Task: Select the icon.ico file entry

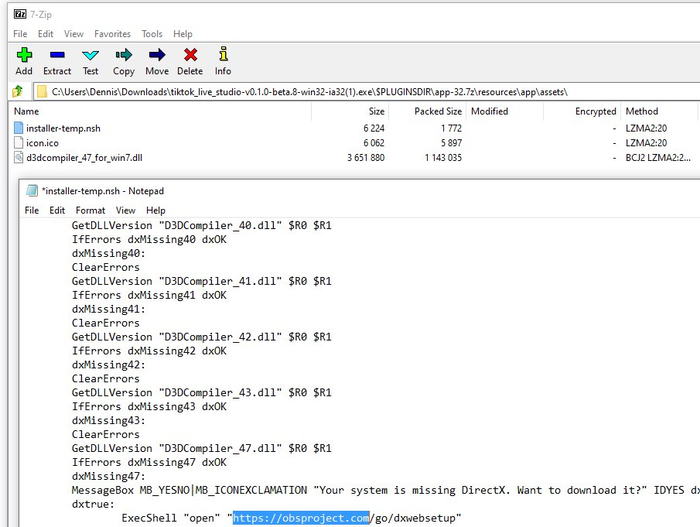Action: [x=42, y=143]
